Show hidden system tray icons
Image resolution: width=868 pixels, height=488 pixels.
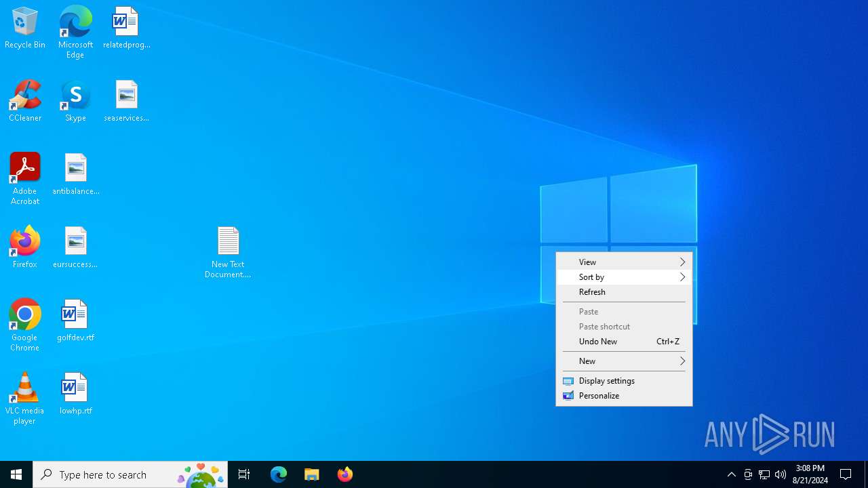click(x=732, y=474)
